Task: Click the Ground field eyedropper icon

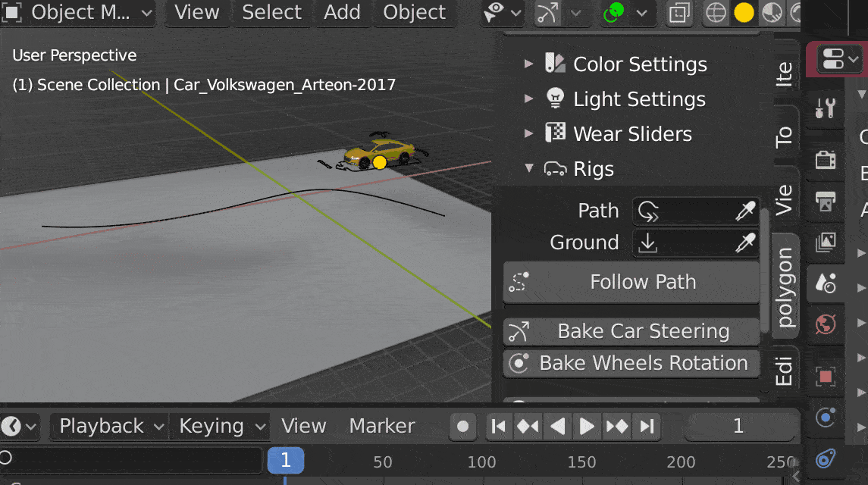Action: pyautogui.click(x=745, y=243)
